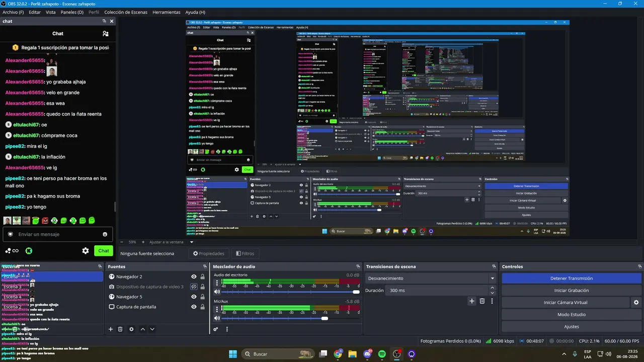Enable Modo Estudio
Viewport: 644px width, 362px height.
point(572,315)
